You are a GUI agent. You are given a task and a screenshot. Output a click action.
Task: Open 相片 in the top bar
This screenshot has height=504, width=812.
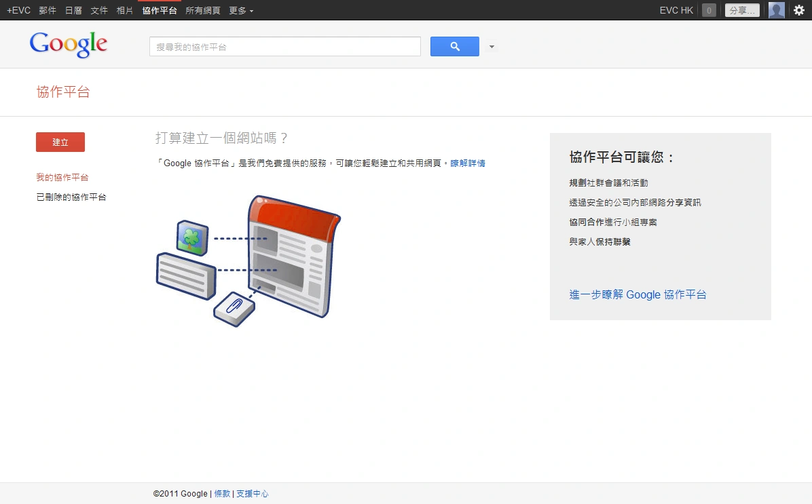tap(125, 10)
